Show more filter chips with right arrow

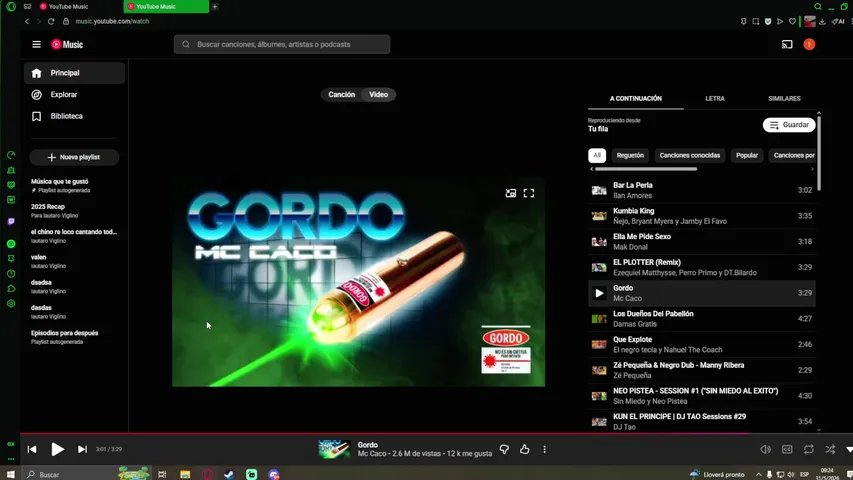[812, 169]
